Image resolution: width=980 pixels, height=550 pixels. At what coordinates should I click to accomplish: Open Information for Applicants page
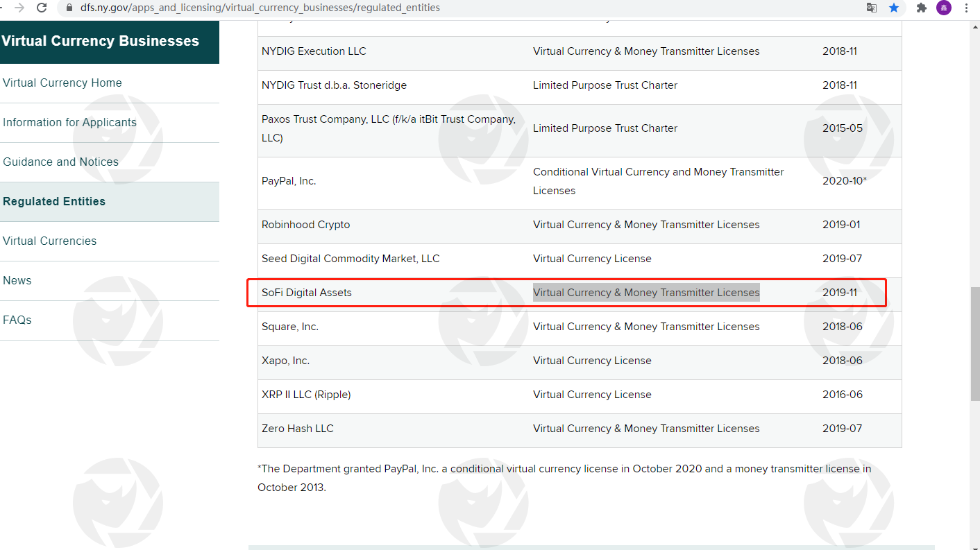tap(69, 122)
